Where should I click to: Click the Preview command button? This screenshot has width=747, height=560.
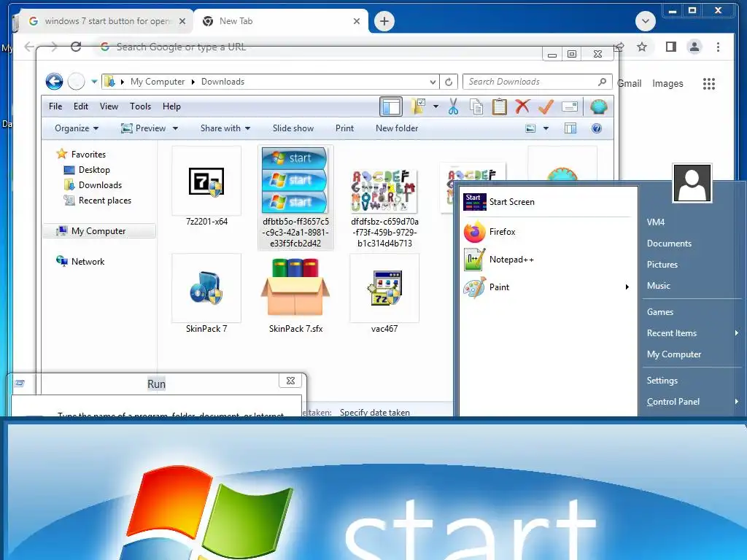point(144,128)
